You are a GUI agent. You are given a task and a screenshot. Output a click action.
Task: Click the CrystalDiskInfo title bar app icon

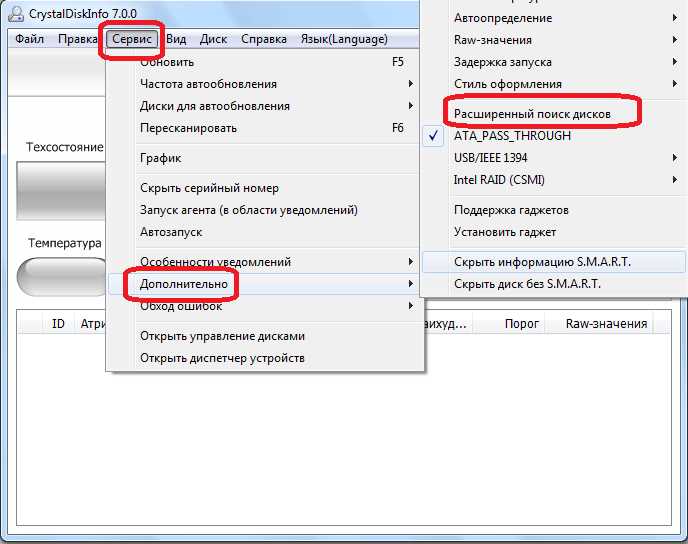[x=15, y=14]
